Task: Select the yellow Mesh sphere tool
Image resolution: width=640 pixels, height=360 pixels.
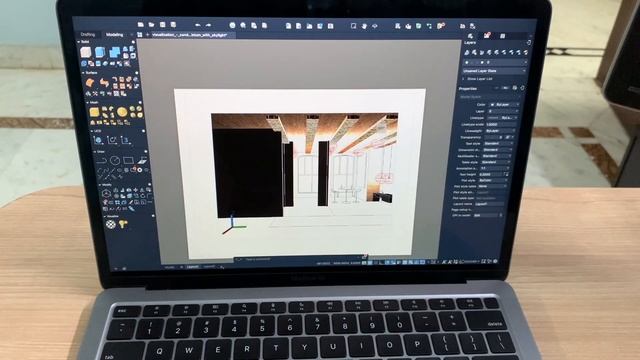Action: pyautogui.click(x=122, y=111)
